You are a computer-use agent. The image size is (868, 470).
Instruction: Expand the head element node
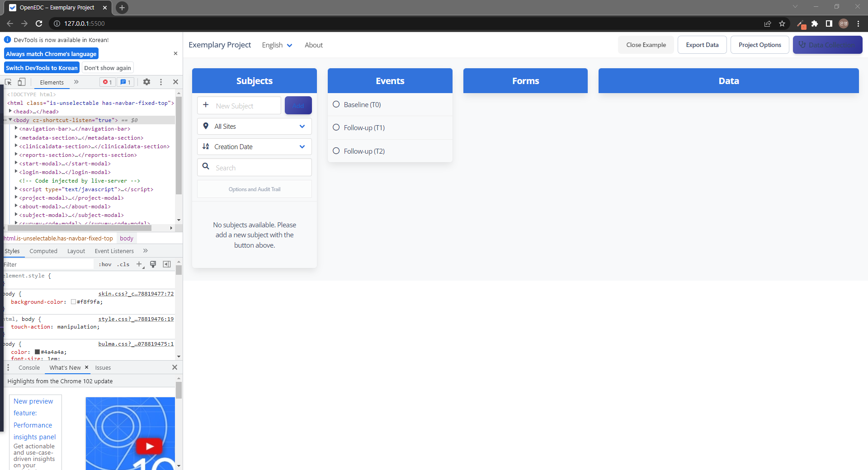point(10,111)
